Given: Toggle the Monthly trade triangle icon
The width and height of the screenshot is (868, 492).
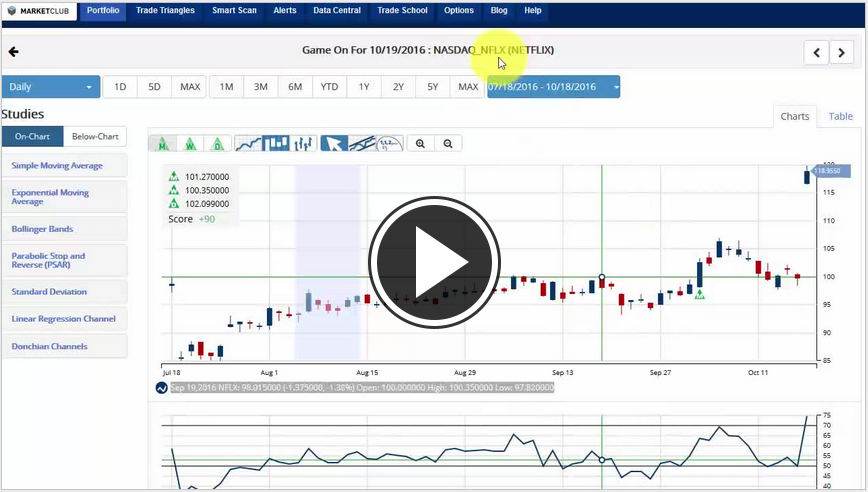Looking at the screenshot, I should 163,143.
